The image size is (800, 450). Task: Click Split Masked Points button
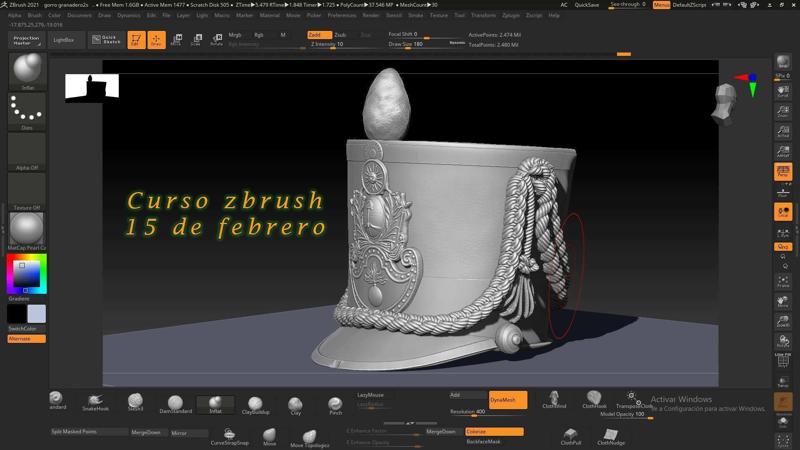click(x=89, y=432)
